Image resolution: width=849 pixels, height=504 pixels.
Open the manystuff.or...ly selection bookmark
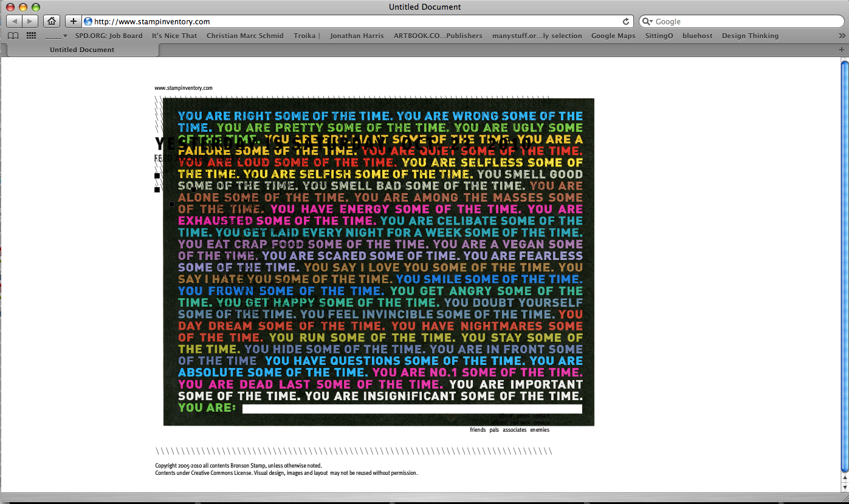[x=537, y=36]
